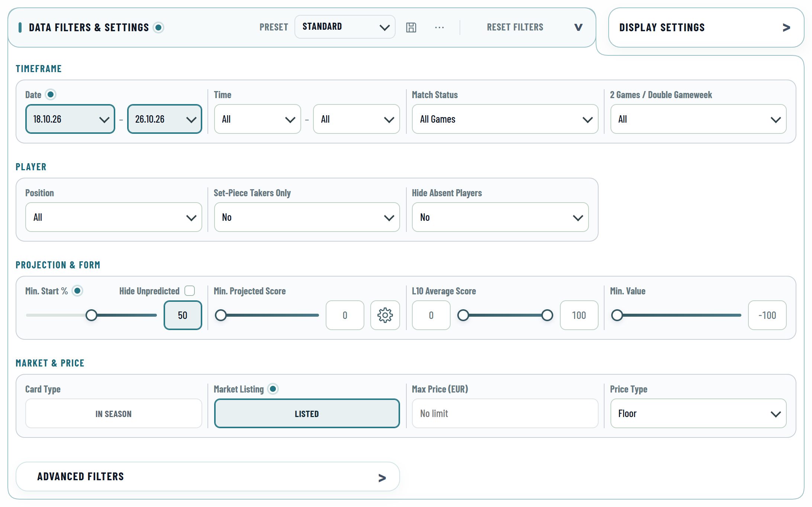Toggle the LISTED market listing button
This screenshot has height=507, width=812.
pos(307,413)
